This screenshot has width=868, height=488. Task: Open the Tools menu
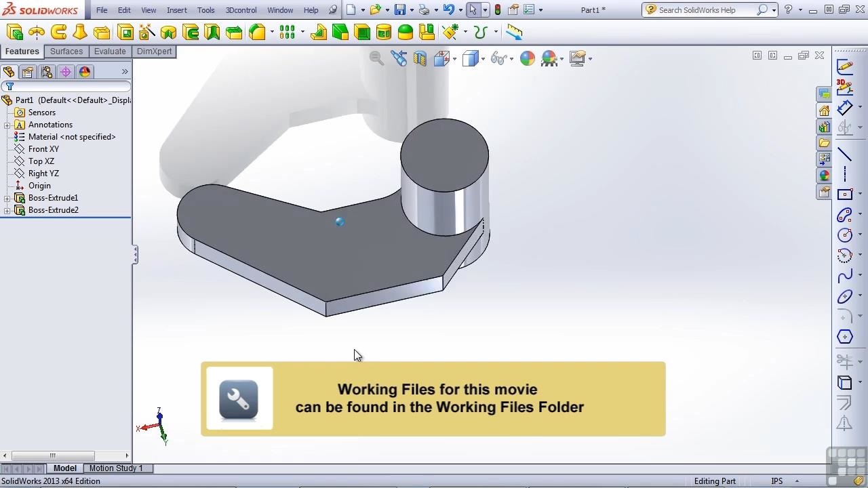click(206, 10)
